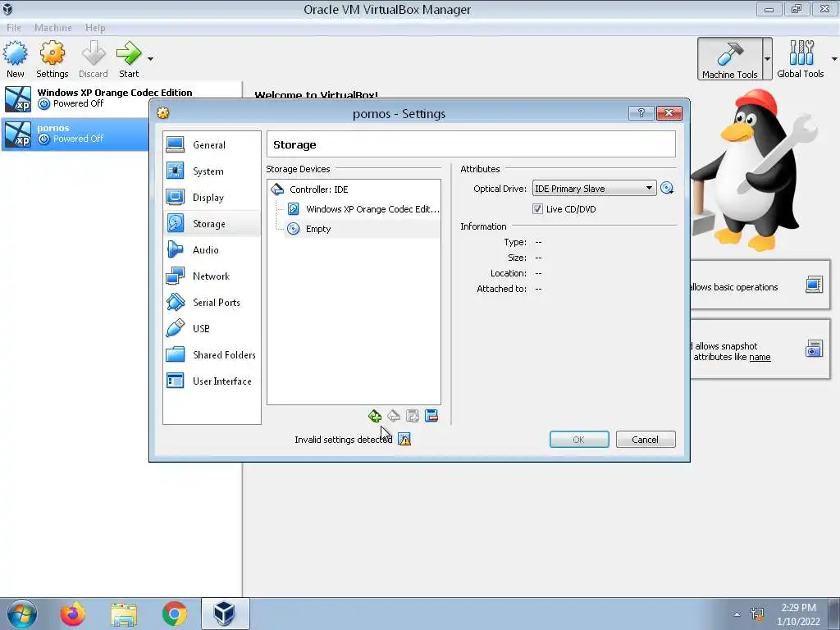Open Windows Explorer from the taskbar
Image resolution: width=840 pixels, height=630 pixels.
pos(124,614)
